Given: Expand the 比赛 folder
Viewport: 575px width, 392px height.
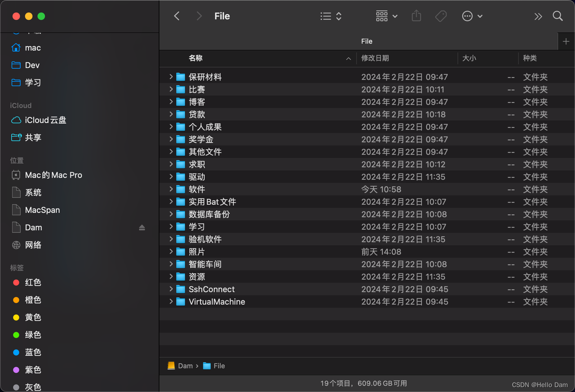Looking at the screenshot, I should click(x=171, y=89).
